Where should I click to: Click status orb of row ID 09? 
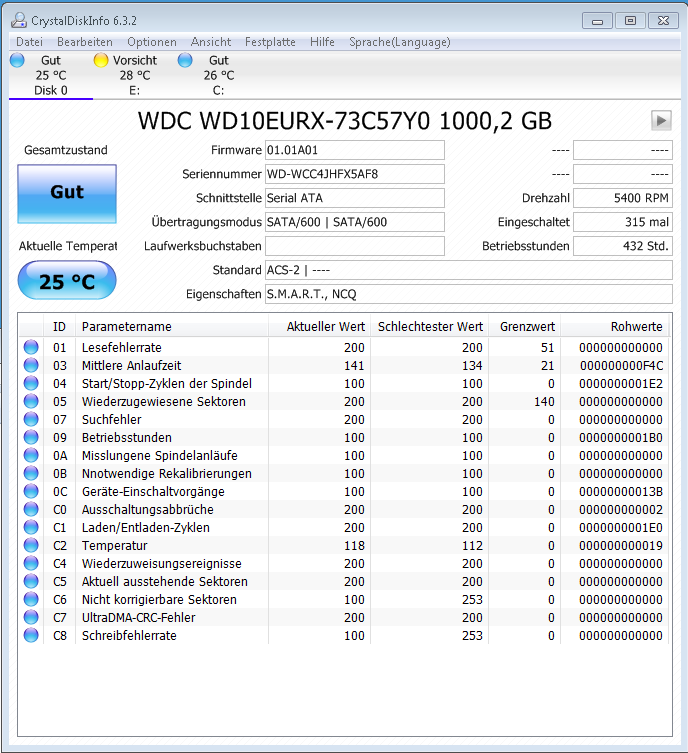pos(31,437)
